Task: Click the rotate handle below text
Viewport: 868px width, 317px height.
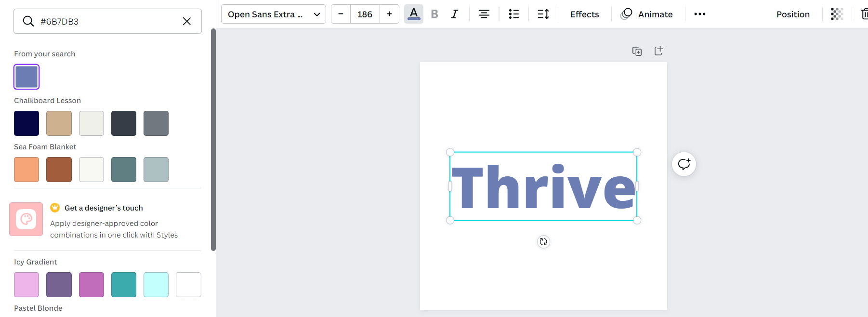Action: (543, 242)
